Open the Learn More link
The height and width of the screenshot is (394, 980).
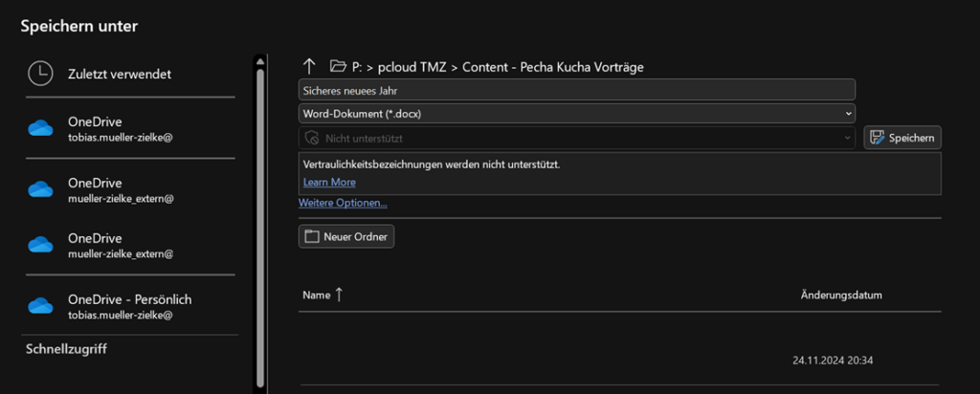click(x=329, y=183)
